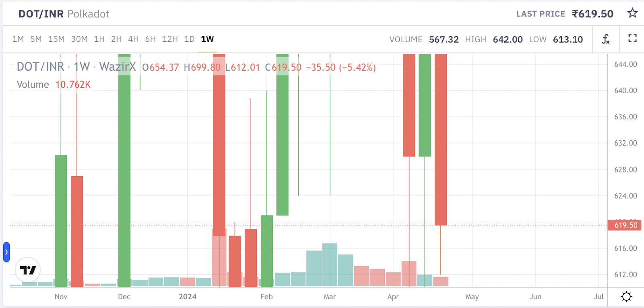Image resolution: width=644 pixels, height=308 pixels.
Task: Add DOT/INR to favorites with star icon
Action: pyautogui.click(x=632, y=13)
